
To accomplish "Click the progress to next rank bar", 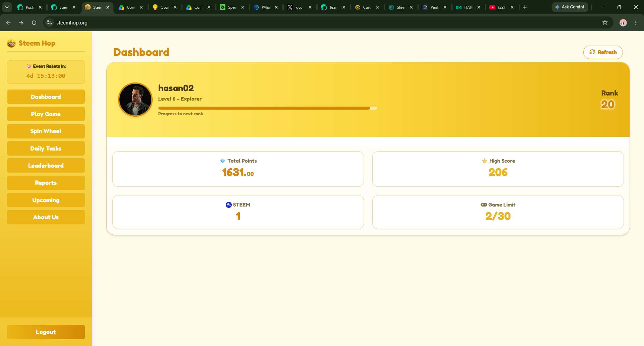I will 268,108.
